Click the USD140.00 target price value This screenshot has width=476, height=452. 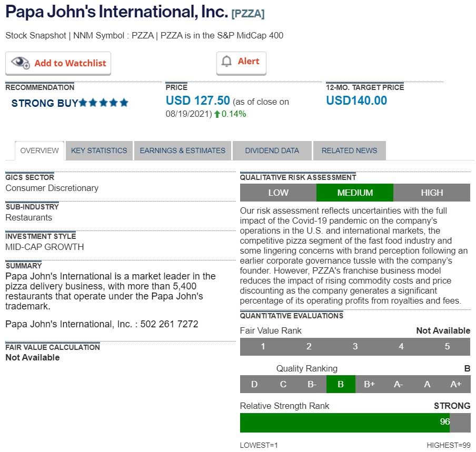pyautogui.click(x=356, y=101)
